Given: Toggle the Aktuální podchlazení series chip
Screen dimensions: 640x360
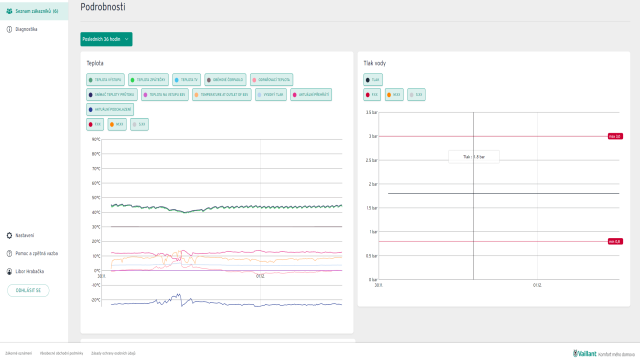Looking at the screenshot, I should click(110, 109).
